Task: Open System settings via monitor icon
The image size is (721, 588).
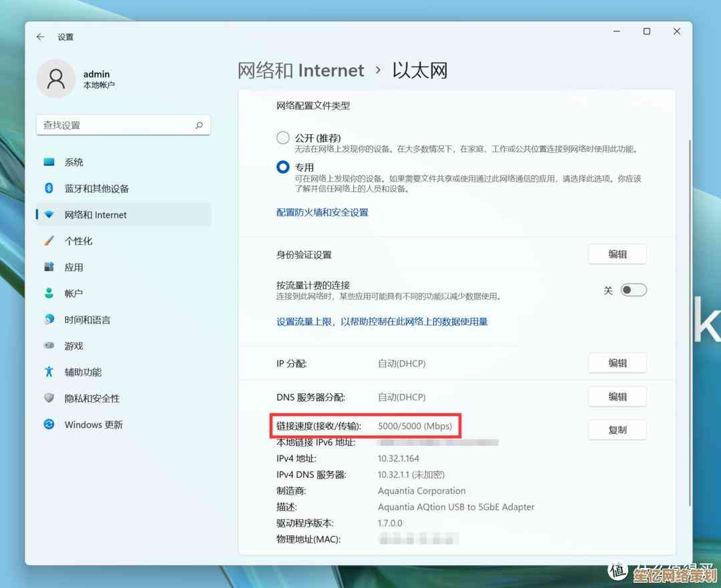Action: [49, 162]
